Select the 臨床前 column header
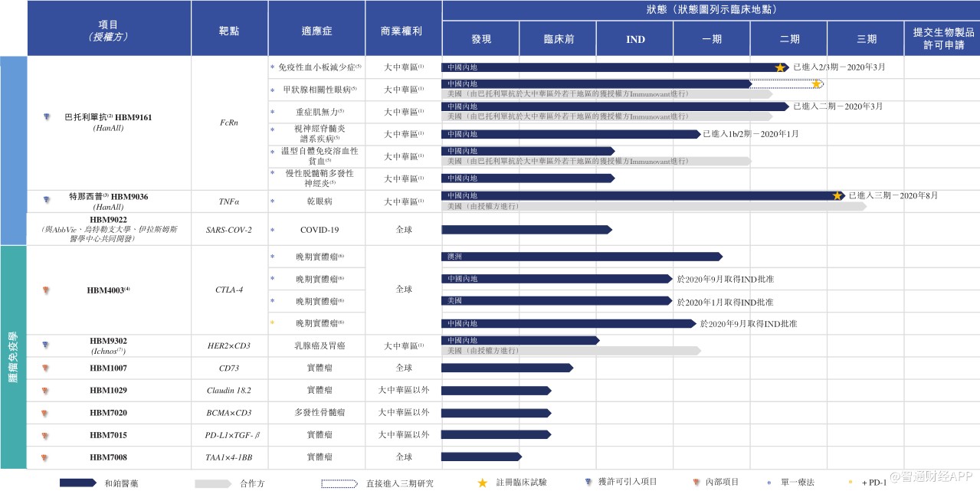Image resolution: width=980 pixels, height=491 pixels. point(558,38)
